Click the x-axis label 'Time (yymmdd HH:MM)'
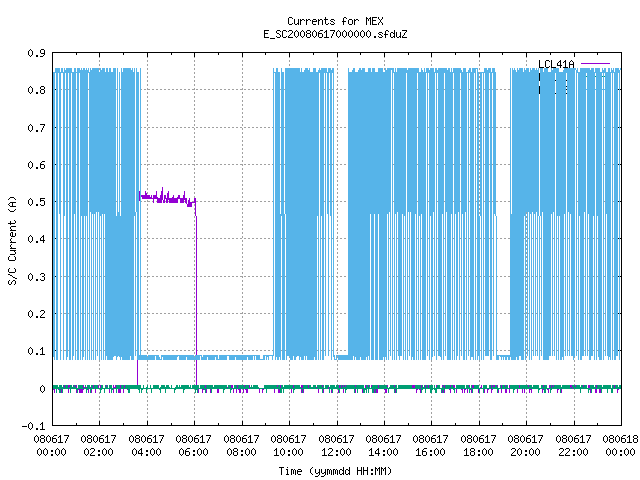The width and height of the screenshot is (640, 480). [x=335, y=471]
